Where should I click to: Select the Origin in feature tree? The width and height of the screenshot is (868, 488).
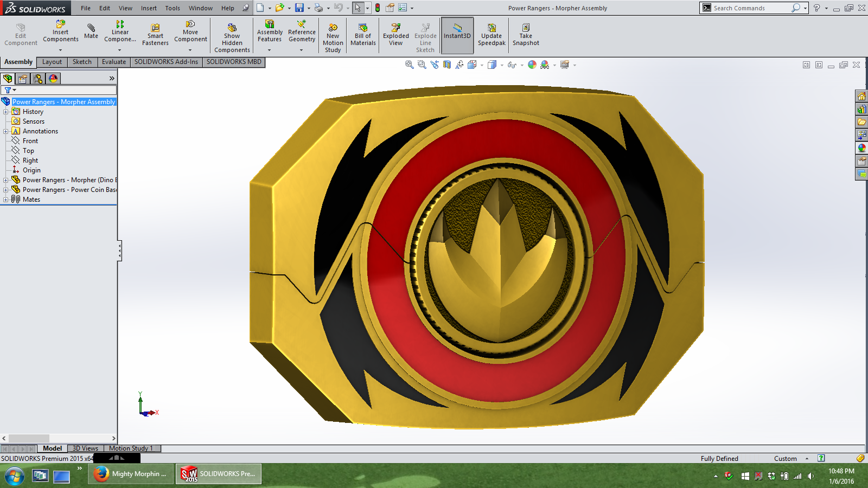31,170
